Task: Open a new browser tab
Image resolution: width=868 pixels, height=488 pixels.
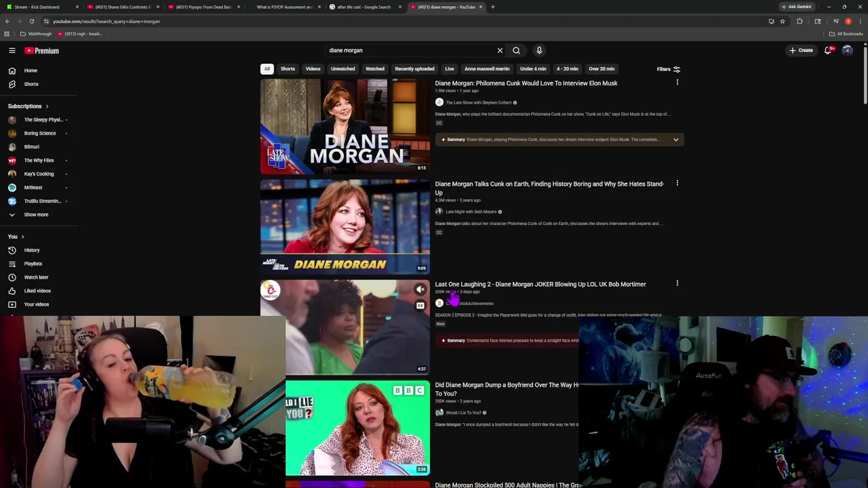Action: [493, 7]
